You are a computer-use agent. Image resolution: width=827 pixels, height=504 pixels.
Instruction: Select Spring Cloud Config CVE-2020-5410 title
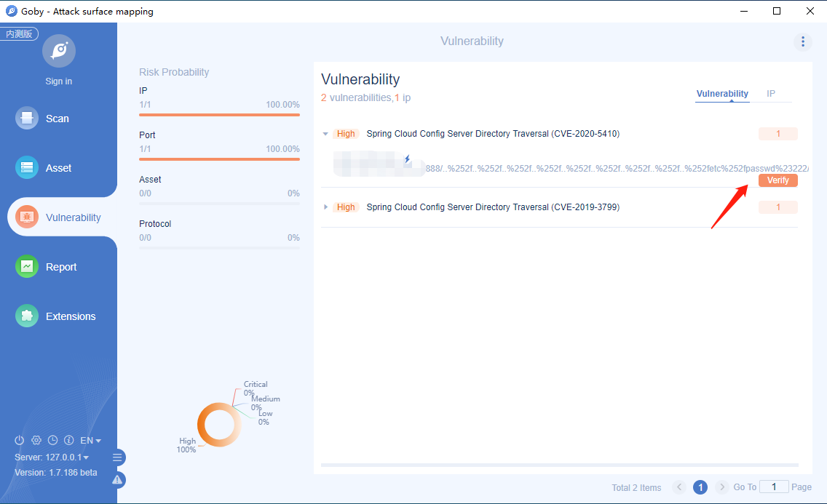(x=493, y=134)
